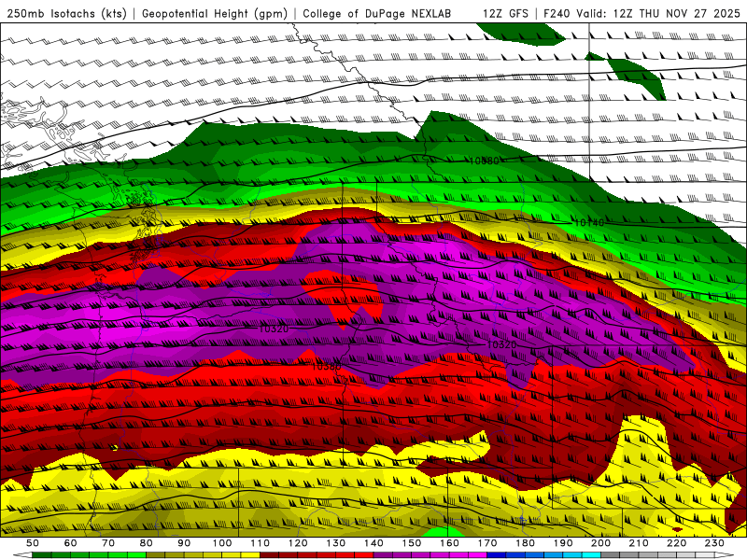
Task: Click the '140' colorbar scale value
Action: [374, 543]
